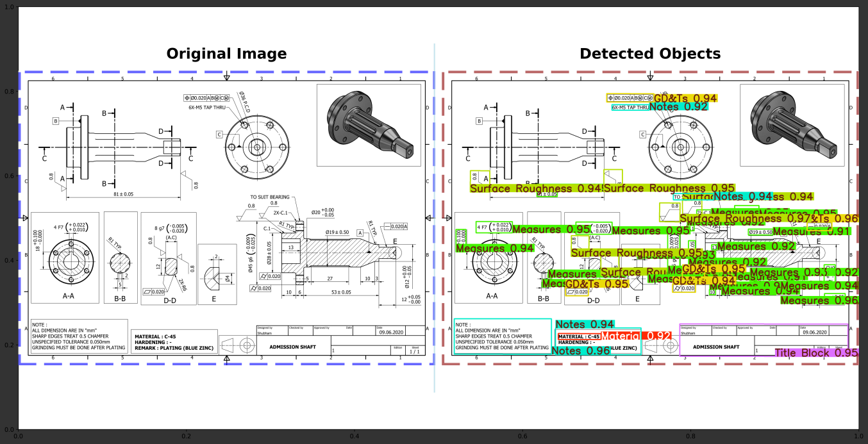Click the 6X-M5 TAP THRU detection box

(x=630, y=108)
